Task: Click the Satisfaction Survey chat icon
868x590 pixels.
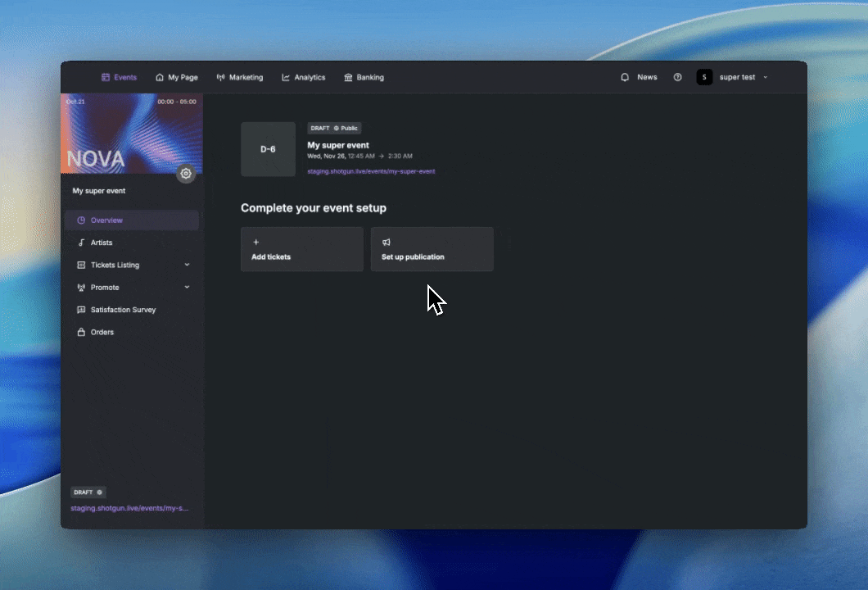Action: [81, 310]
